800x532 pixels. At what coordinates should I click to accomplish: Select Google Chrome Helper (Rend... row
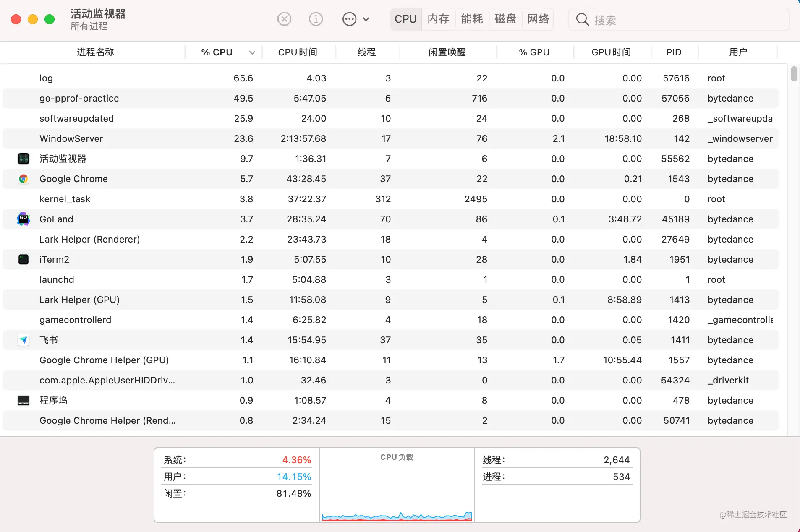tap(391, 420)
